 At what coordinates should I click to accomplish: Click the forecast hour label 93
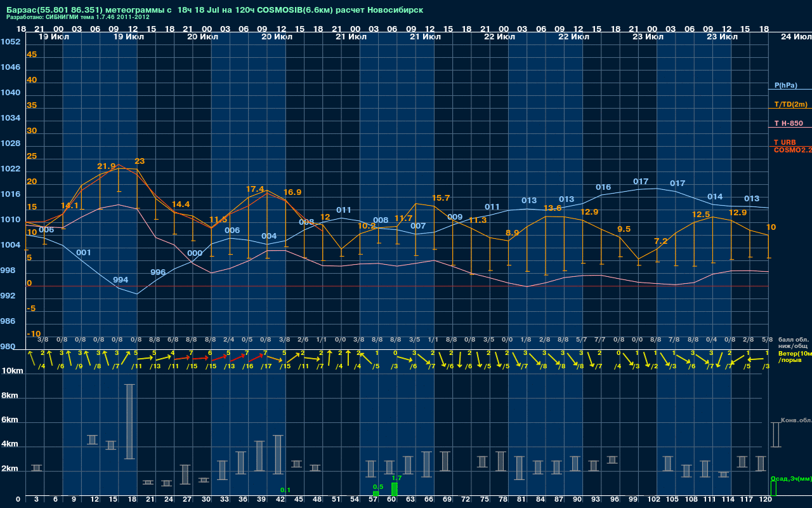[594, 500]
